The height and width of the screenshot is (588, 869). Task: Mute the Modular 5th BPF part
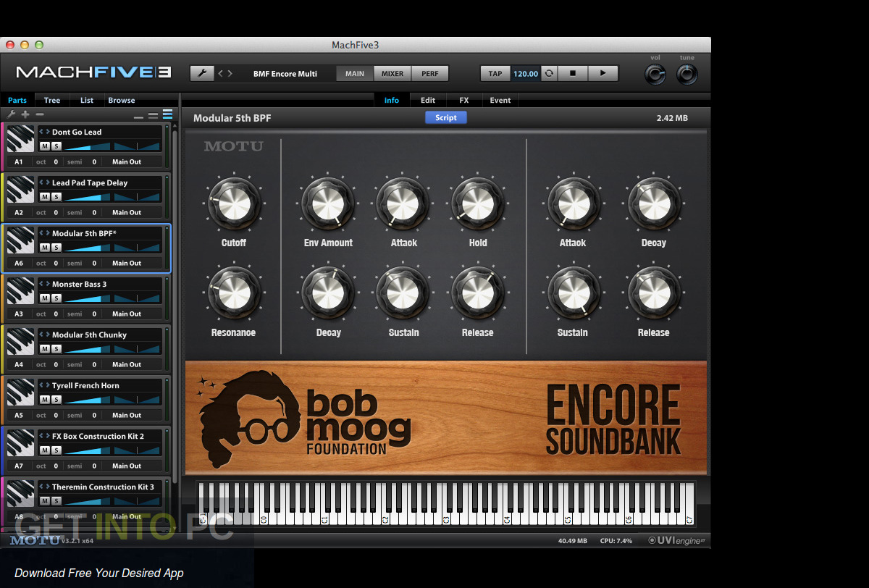[x=44, y=248]
